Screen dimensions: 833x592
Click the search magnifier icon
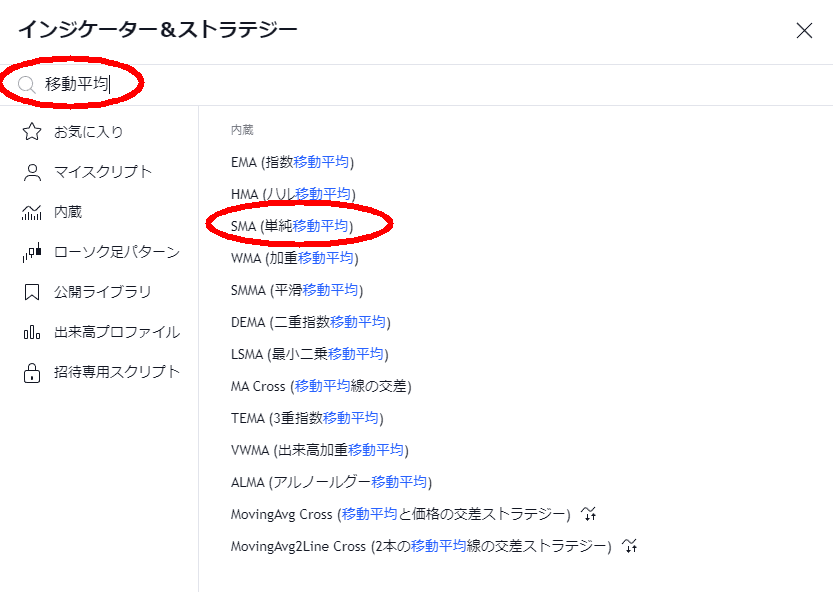click(27, 83)
